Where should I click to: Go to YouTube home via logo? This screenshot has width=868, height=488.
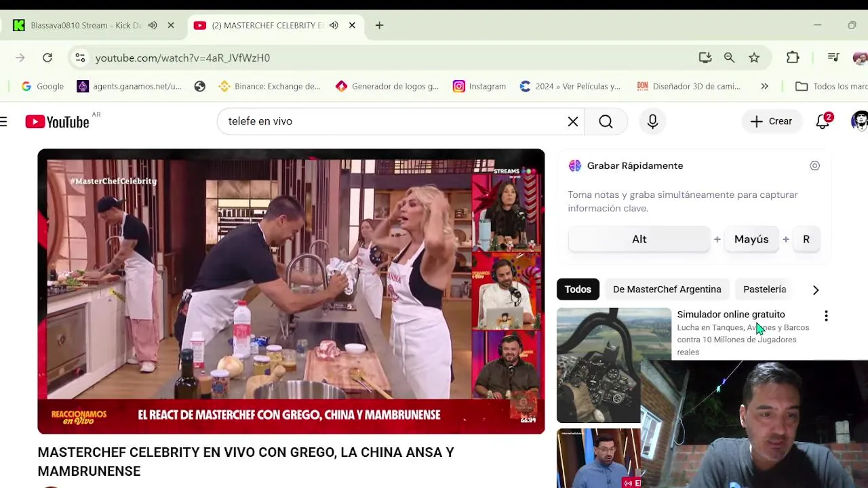[58, 121]
